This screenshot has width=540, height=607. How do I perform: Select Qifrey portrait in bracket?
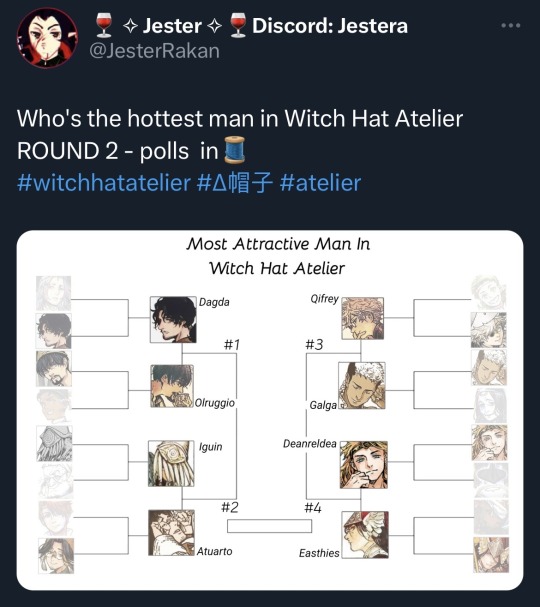click(363, 318)
